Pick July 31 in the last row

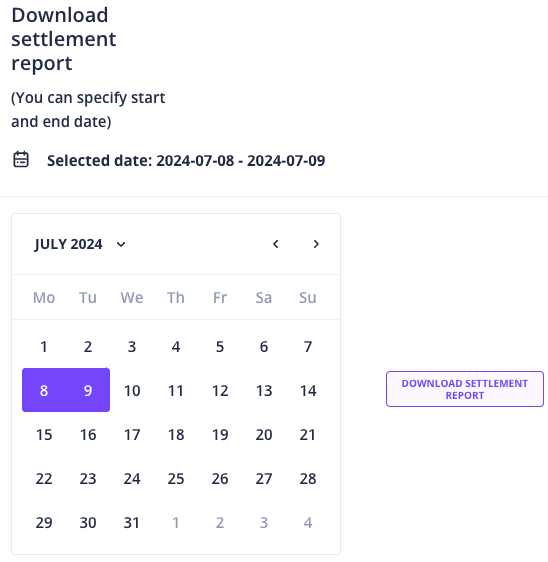coord(132,523)
